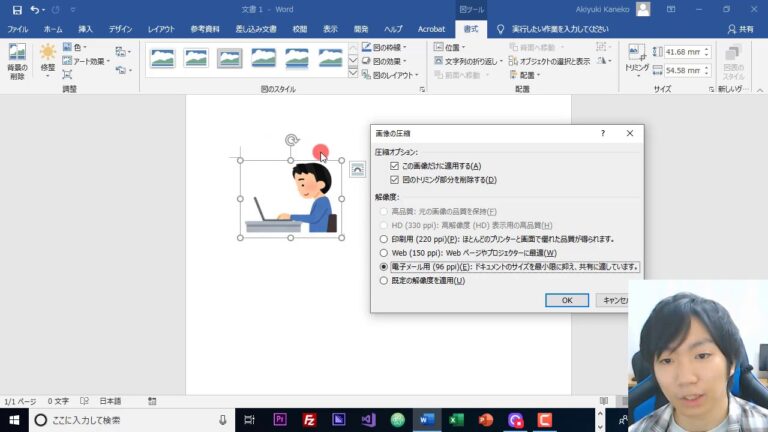Launch FileZilla from the taskbar
The height and width of the screenshot is (432, 768).
point(309,420)
